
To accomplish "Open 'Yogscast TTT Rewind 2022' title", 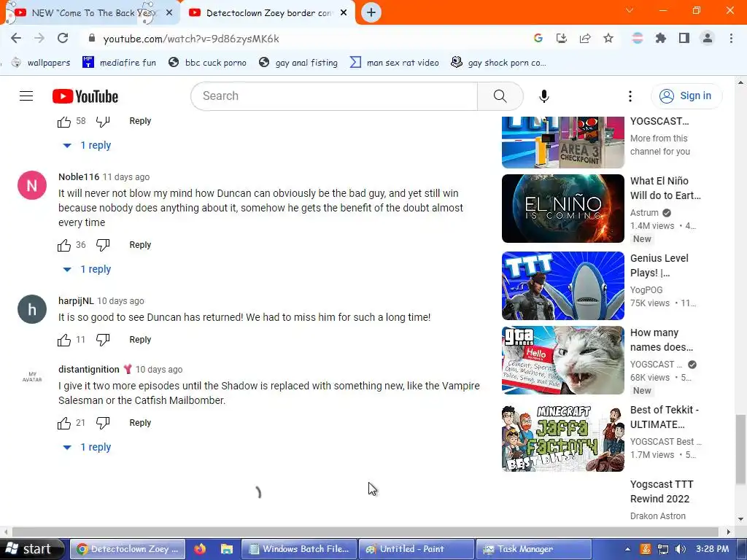I will click(662, 491).
